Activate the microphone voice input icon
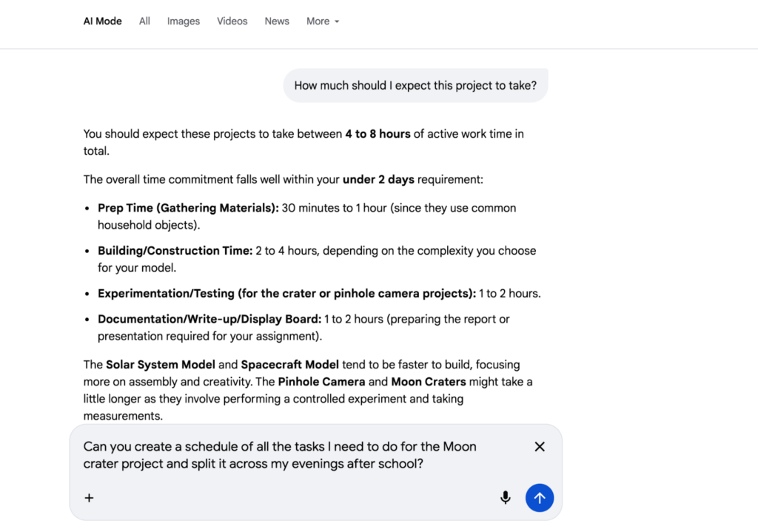This screenshot has height=532, width=758. point(506,497)
